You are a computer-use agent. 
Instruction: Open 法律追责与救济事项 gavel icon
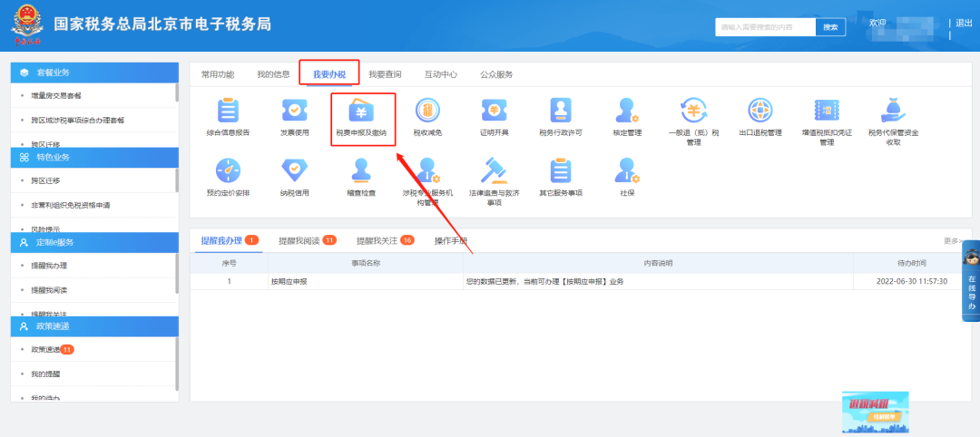(x=494, y=170)
